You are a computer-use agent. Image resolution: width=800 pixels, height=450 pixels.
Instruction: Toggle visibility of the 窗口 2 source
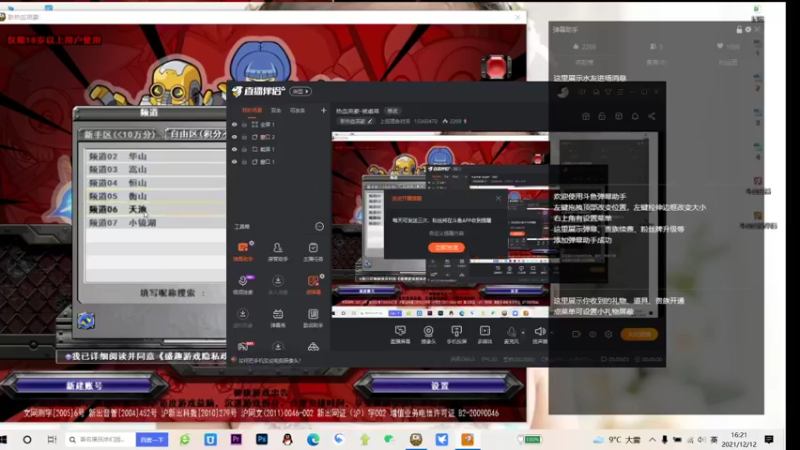click(x=234, y=137)
